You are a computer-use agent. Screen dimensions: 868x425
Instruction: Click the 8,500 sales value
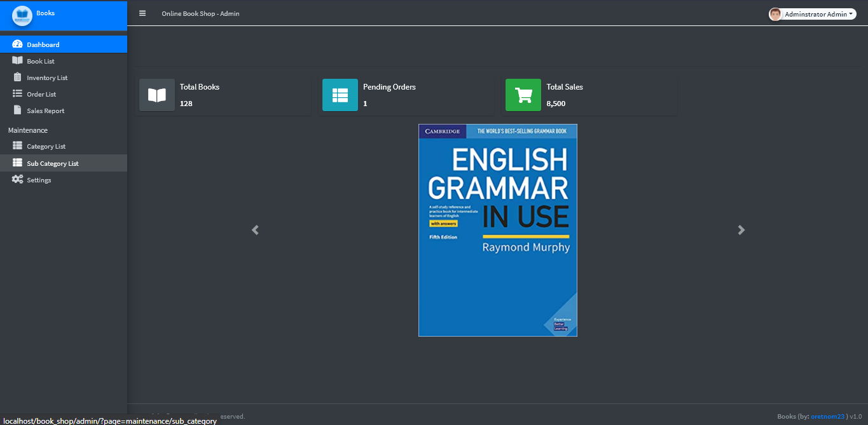pos(556,104)
